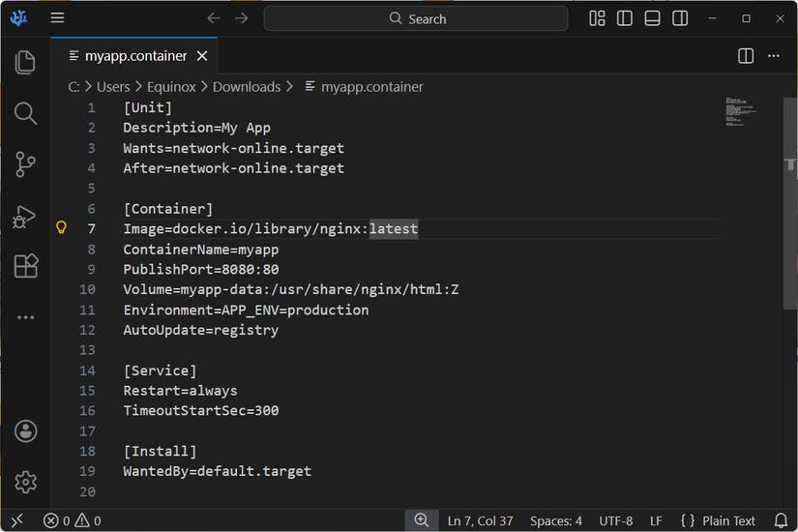Change encoding via UTF-8
Image resolution: width=798 pixels, height=532 pixels.
(x=616, y=520)
